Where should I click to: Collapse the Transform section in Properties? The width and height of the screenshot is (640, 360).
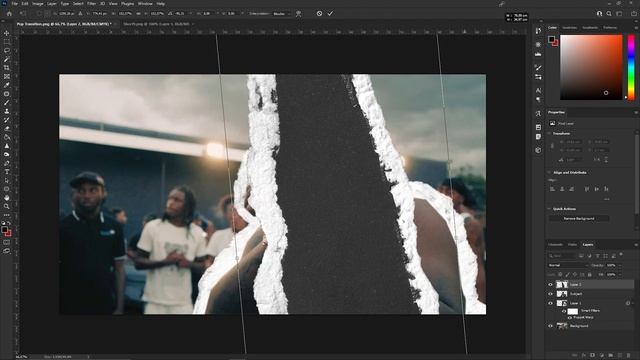pos(549,133)
